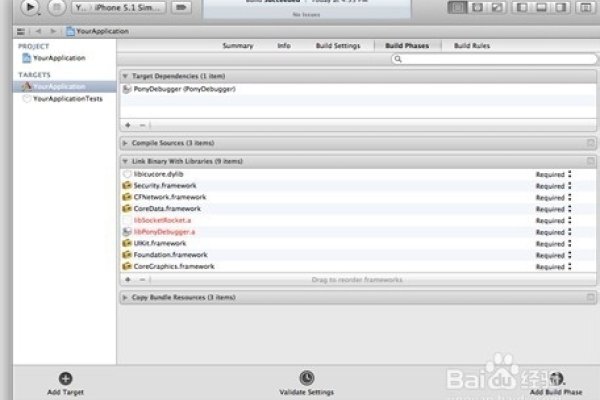The image size is (600, 400).
Task: Switch to the Summary tab
Action: click(x=238, y=46)
